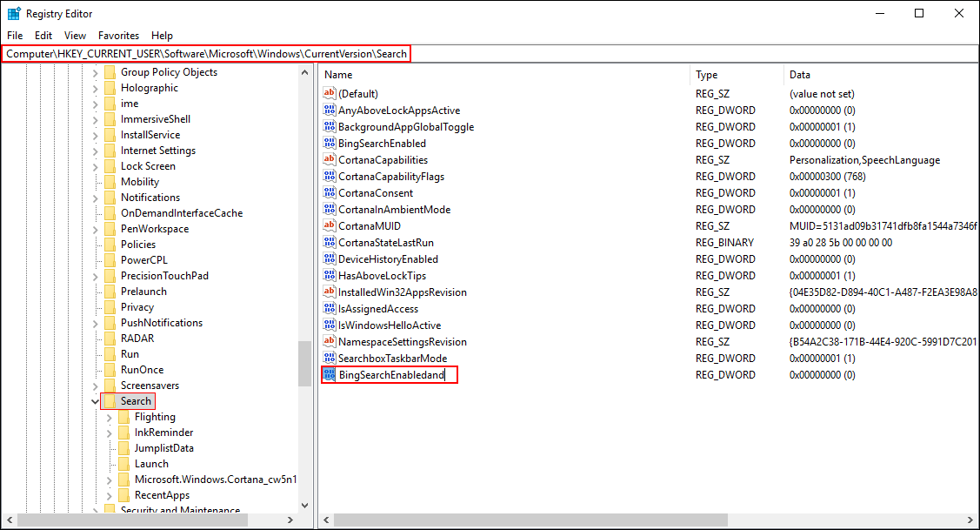Select the (Default) string value icon
The height and width of the screenshot is (530, 980).
click(x=330, y=93)
